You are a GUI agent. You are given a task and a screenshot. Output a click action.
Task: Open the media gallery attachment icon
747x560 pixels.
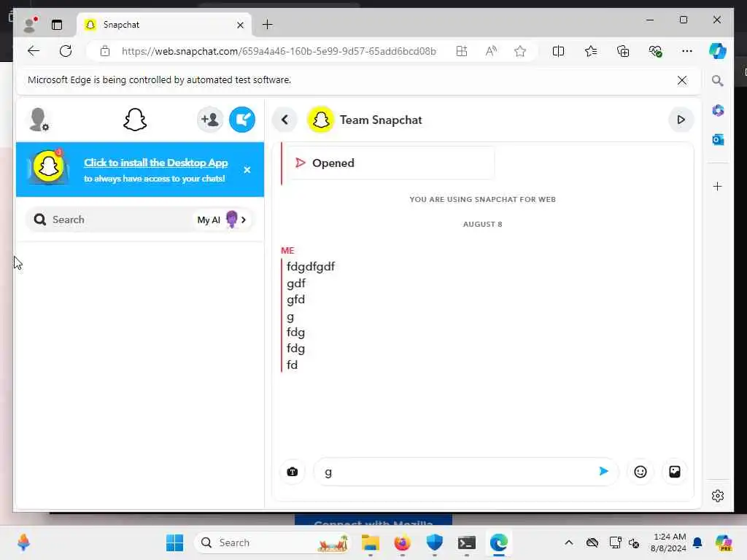click(675, 472)
